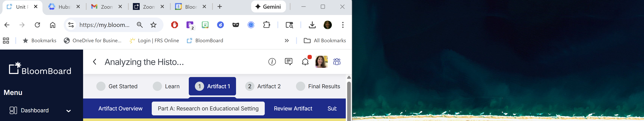
Task: Select the Learn step circle
Action: [157, 86]
